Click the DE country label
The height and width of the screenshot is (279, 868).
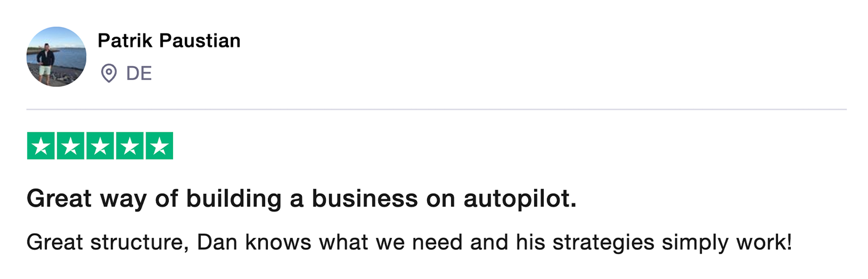(139, 73)
